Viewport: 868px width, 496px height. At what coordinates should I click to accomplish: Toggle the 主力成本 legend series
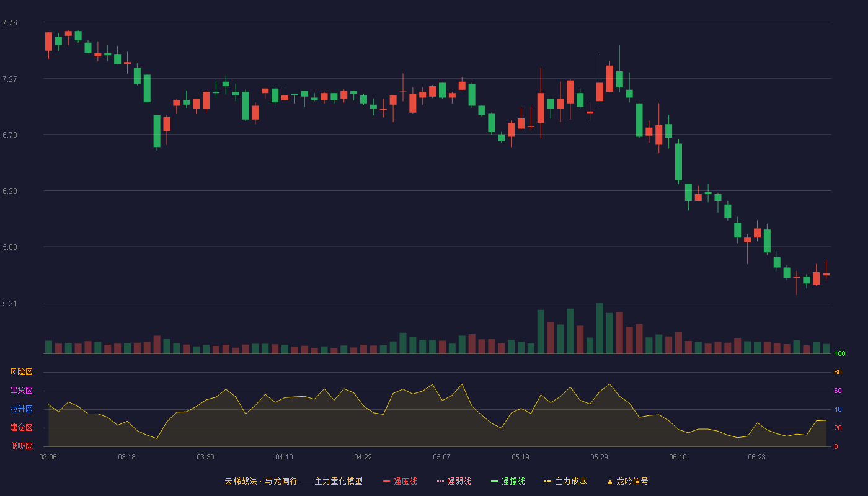pyautogui.click(x=565, y=481)
